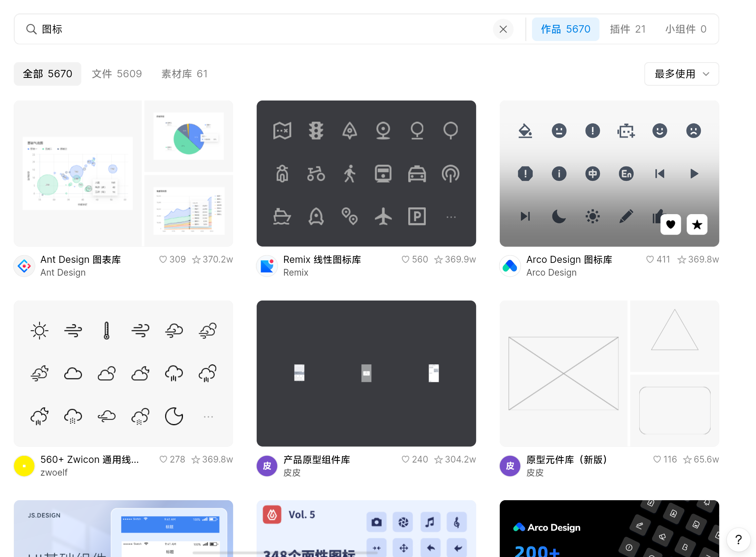Click the airplane icon in Remix preview
Image resolution: width=756 pixels, height=557 pixels.
(383, 216)
